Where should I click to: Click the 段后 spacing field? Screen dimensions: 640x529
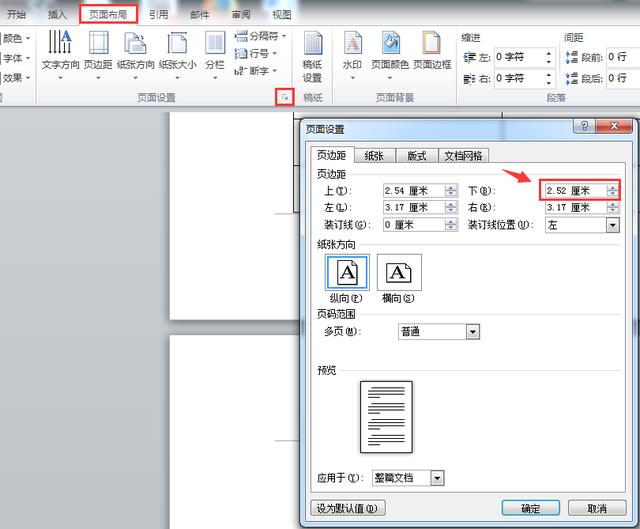(622, 78)
